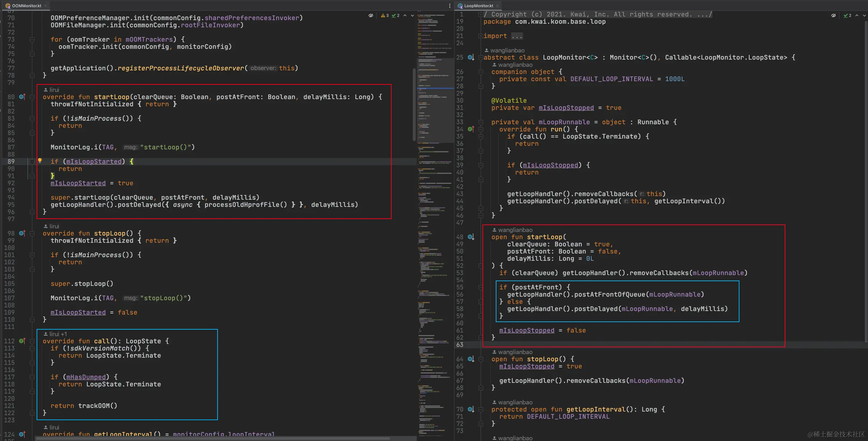The width and height of the screenshot is (868, 441).
Task: Click override gutter icon on line 124
Action: pyautogui.click(x=22, y=434)
